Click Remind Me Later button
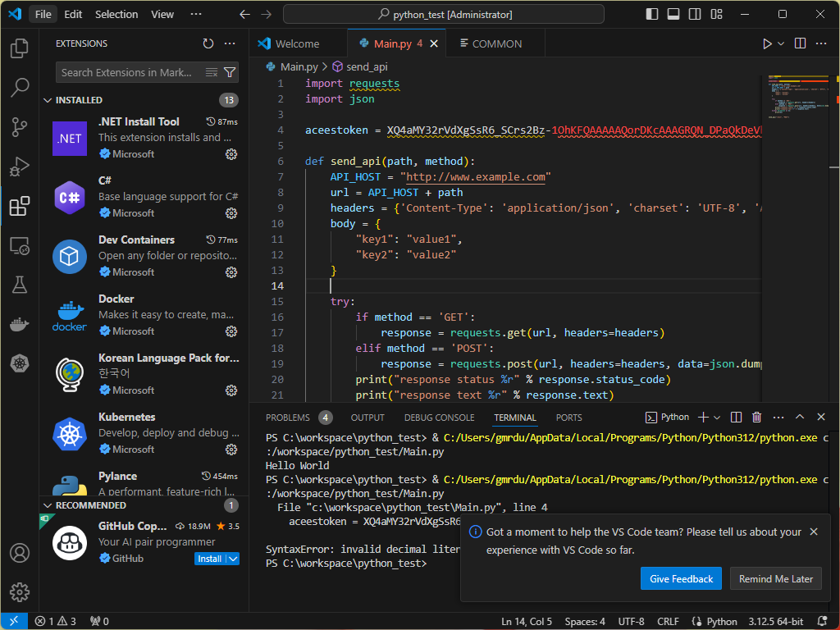 point(776,578)
